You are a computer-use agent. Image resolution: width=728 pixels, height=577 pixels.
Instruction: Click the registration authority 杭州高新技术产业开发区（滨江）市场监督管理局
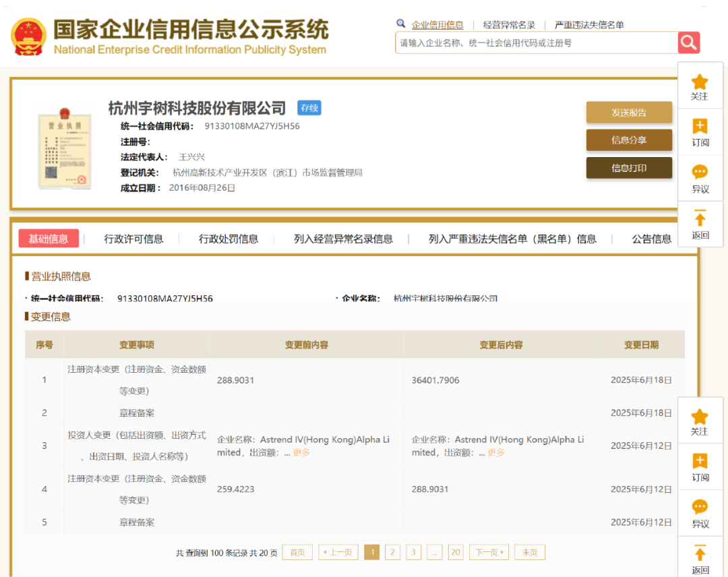pyautogui.click(x=268, y=173)
